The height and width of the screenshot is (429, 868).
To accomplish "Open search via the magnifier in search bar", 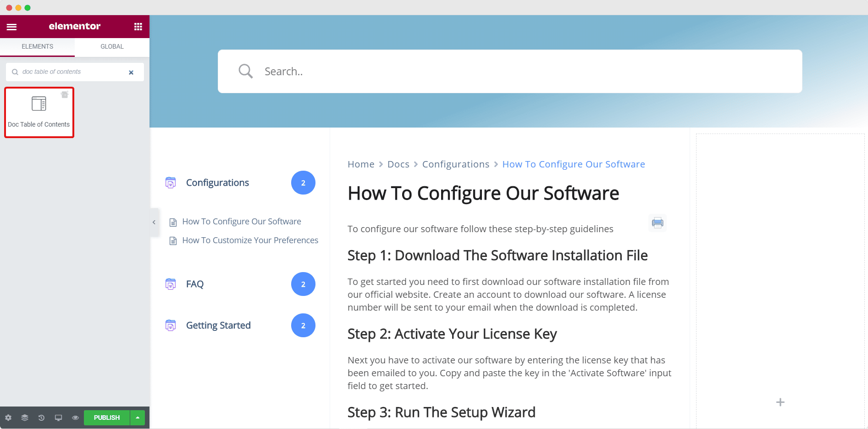I will click(245, 71).
